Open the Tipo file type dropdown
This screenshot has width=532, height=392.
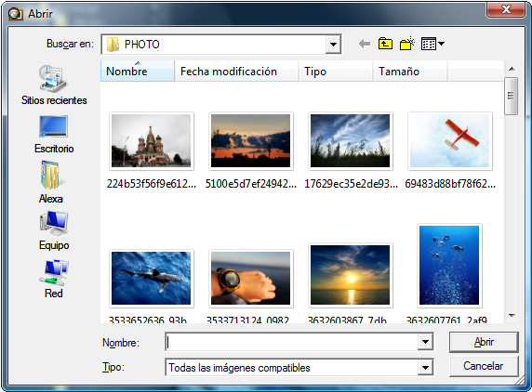tap(425, 368)
